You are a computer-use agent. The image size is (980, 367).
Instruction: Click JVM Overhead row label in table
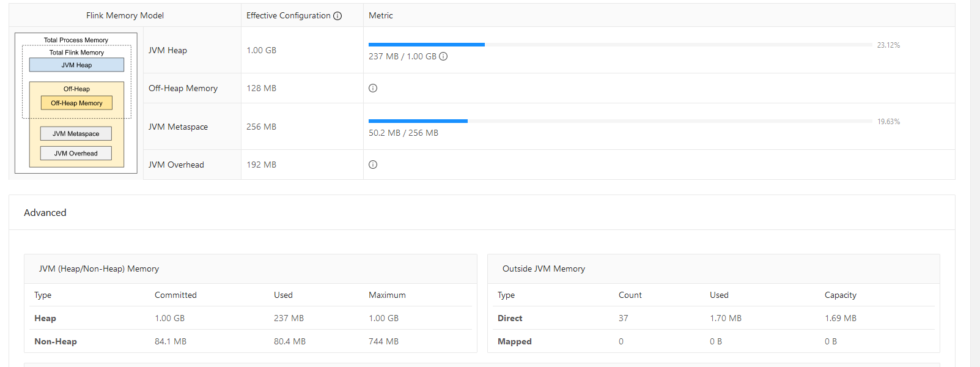tap(176, 165)
